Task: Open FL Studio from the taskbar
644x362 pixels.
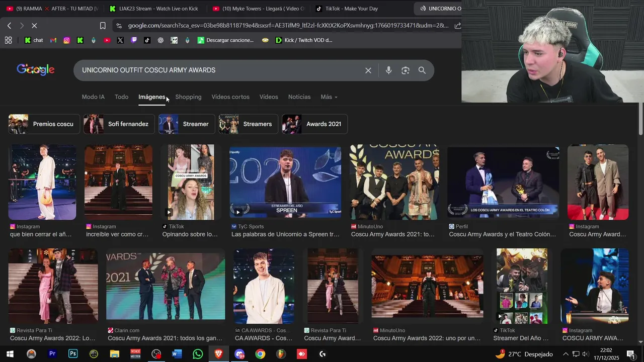Action: pos(281,354)
